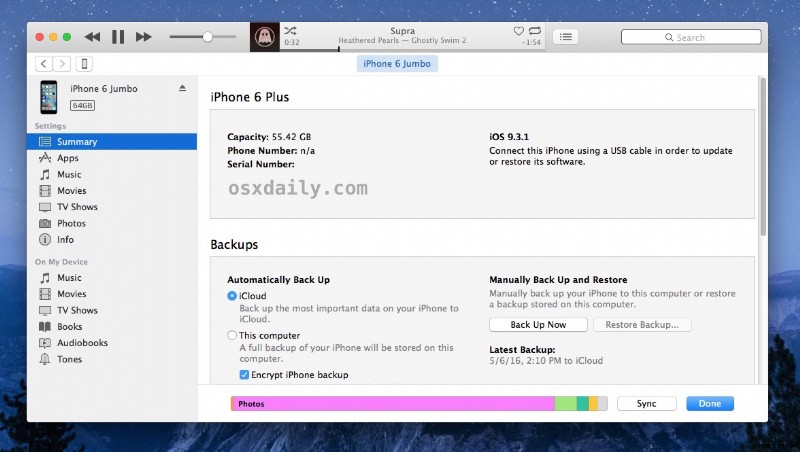The width and height of the screenshot is (800, 452).
Task: Open TV Shows under On My Device
Action: [x=112, y=310]
